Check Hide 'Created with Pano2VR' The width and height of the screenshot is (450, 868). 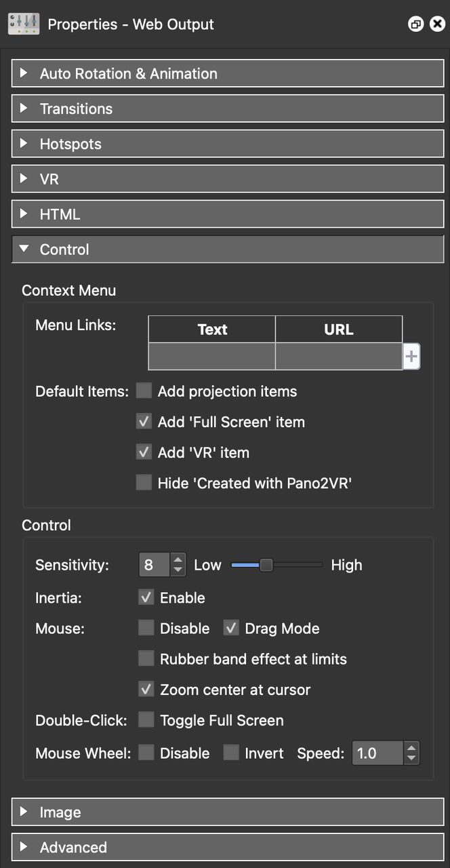coord(144,483)
